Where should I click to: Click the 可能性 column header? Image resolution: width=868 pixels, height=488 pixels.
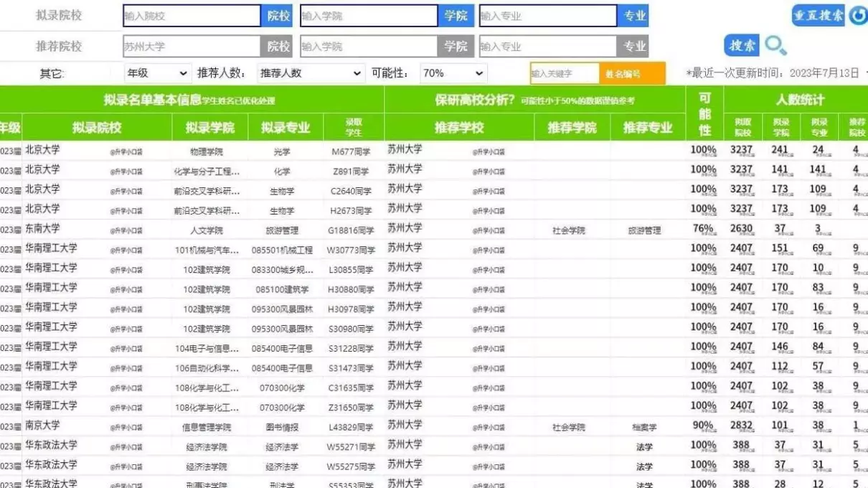point(704,113)
